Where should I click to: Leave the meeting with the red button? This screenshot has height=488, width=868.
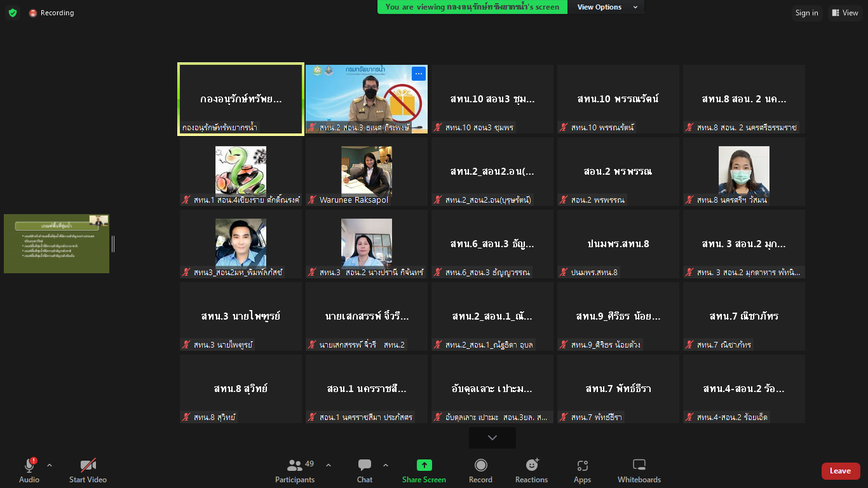pyautogui.click(x=840, y=471)
